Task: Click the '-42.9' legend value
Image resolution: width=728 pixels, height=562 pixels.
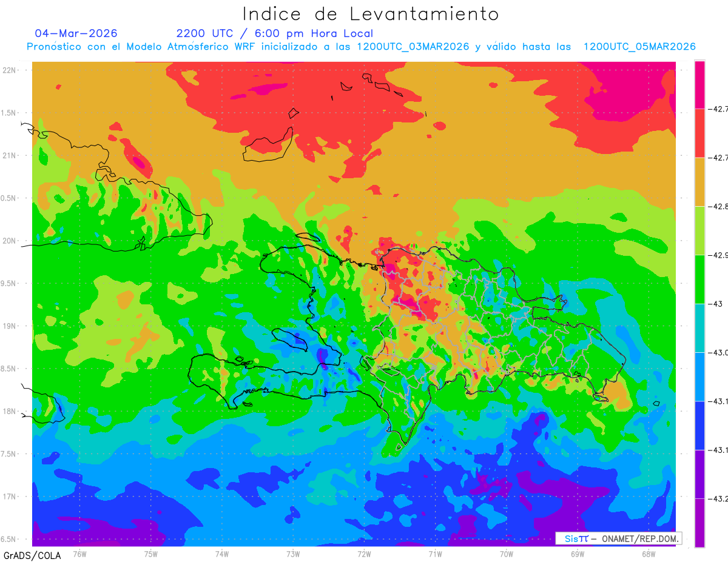Action: pos(719,255)
